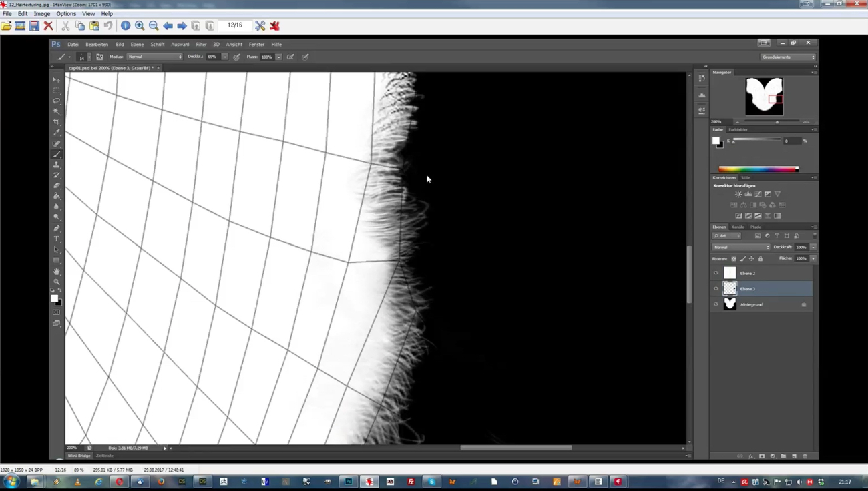Image resolution: width=868 pixels, height=491 pixels.
Task: Click the IrfanView zoom in magnifier
Action: tap(140, 26)
